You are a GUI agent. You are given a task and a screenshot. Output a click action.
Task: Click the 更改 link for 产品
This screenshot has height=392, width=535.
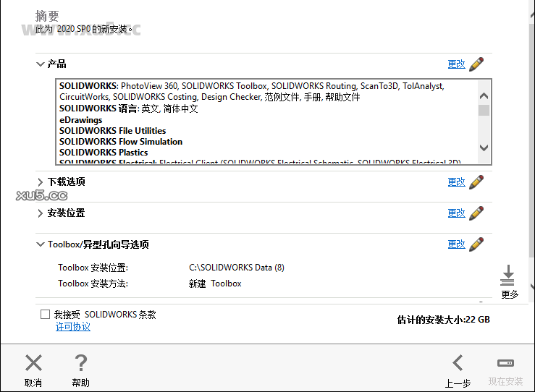tap(456, 64)
